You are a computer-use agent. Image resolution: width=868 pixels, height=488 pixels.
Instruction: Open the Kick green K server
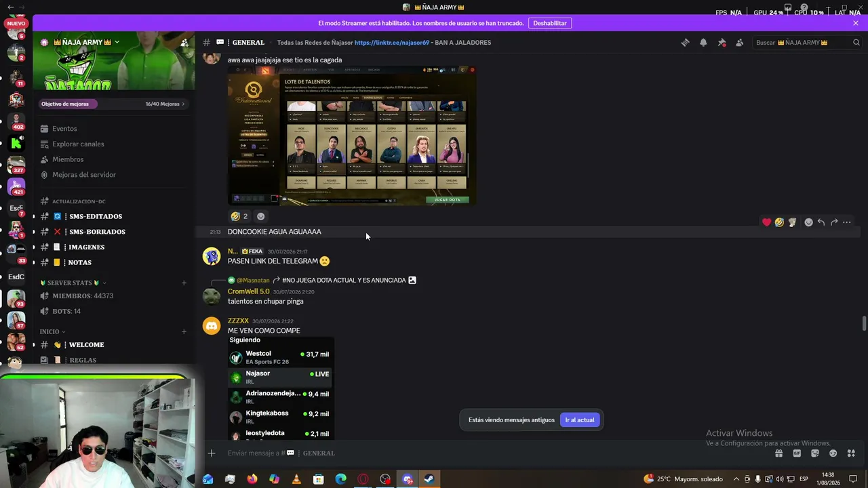16,143
